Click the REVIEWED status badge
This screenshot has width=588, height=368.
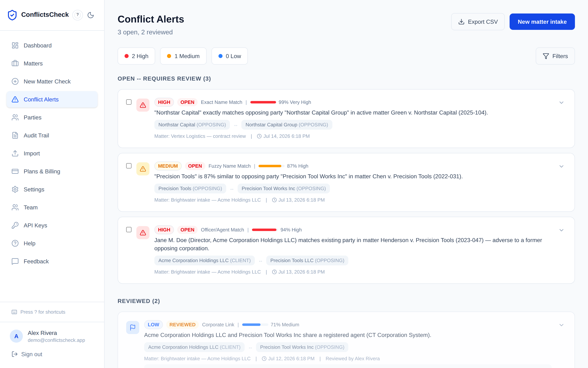[182, 325]
